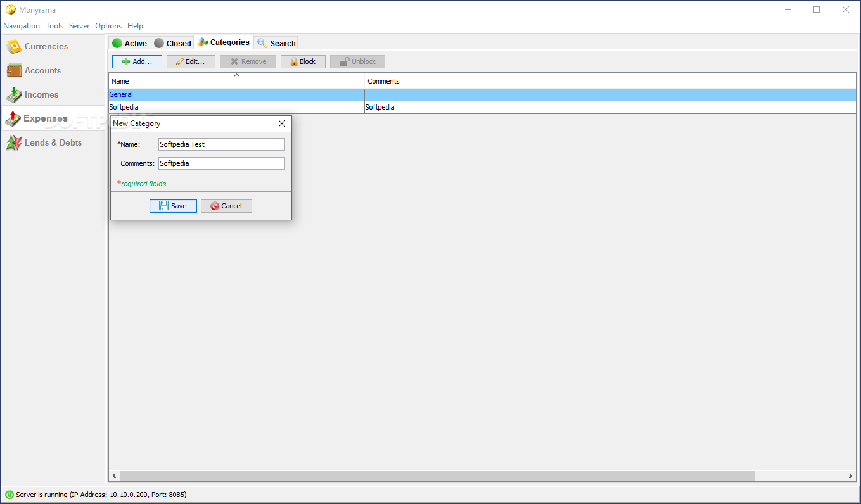Open the Tools menu
Image resolution: width=861 pixels, height=504 pixels.
pos(54,26)
